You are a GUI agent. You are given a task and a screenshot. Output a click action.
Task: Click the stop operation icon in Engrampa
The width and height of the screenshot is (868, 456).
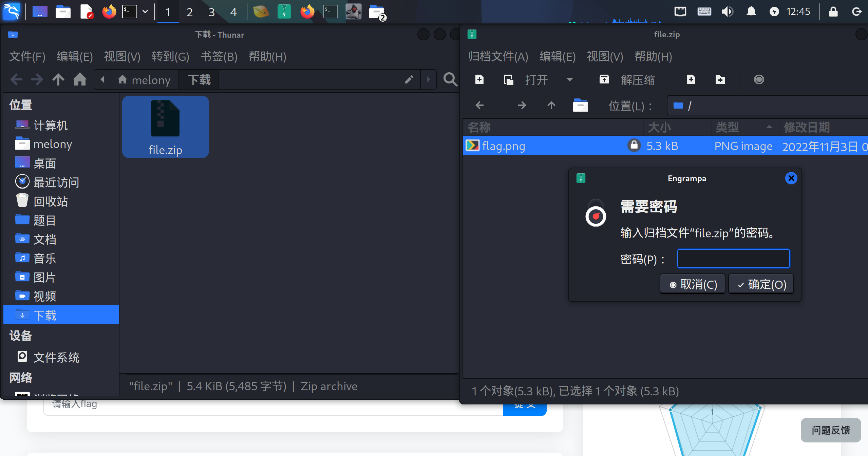(x=759, y=80)
